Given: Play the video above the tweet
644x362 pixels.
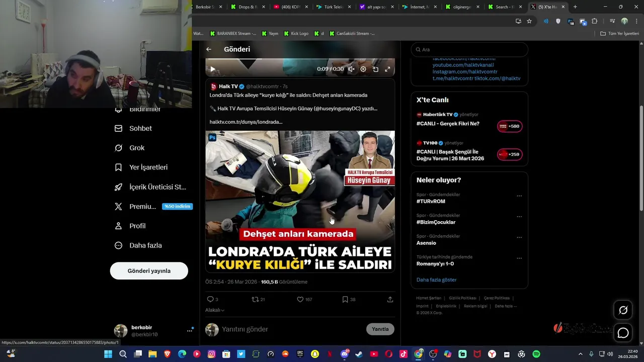Looking at the screenshot, I should [212, 69].
